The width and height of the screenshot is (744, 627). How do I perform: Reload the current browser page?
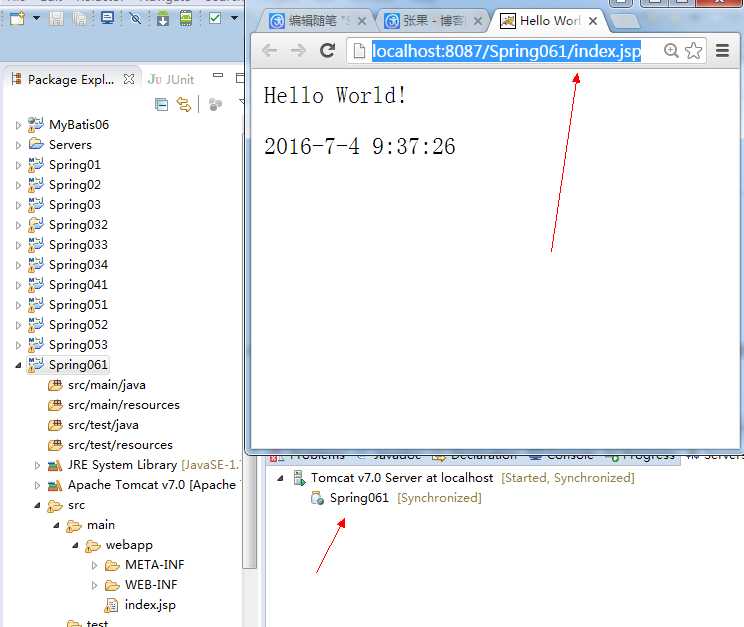click(x=327, y=50)
